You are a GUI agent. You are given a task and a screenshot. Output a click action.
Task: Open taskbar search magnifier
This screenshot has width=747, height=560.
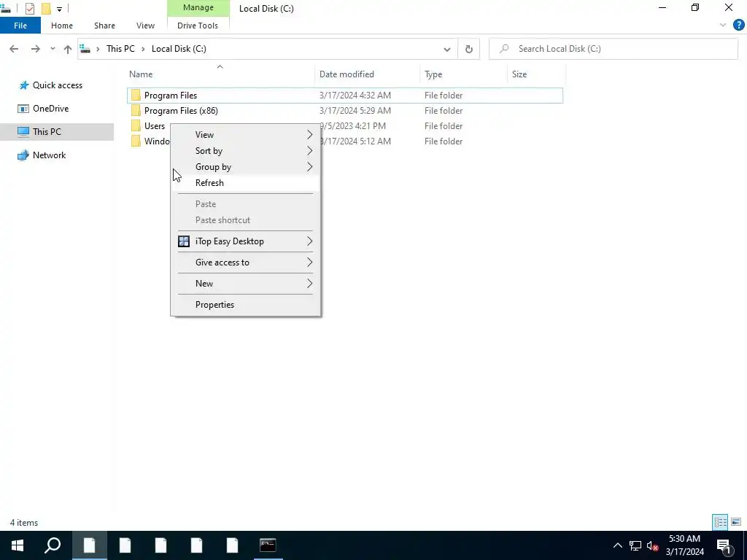click(53, 545)
